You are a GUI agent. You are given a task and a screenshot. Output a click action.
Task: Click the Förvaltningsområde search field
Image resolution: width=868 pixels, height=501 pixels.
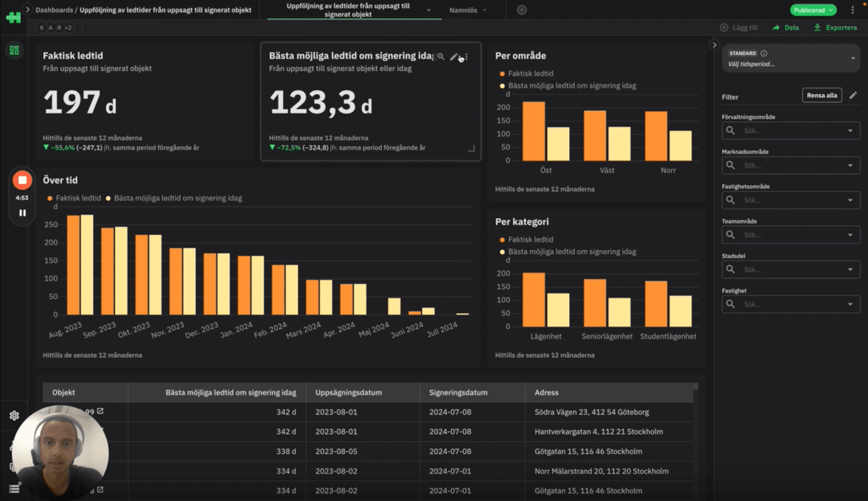791,131
